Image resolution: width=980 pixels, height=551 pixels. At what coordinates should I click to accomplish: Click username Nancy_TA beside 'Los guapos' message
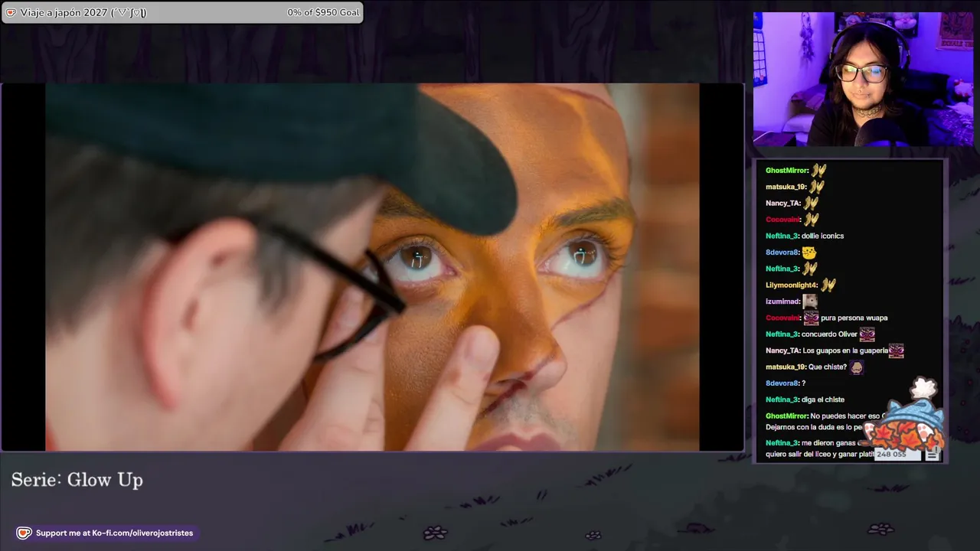(783, 350)
